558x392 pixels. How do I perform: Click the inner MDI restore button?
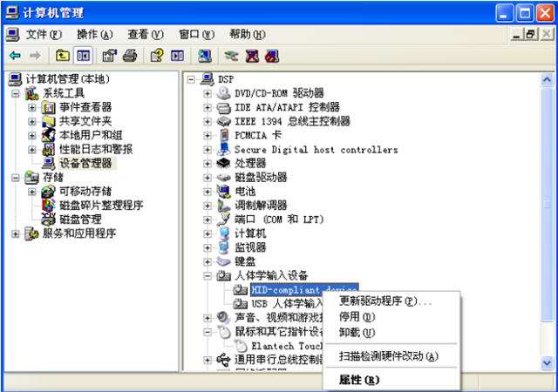(x=531, y=35)
